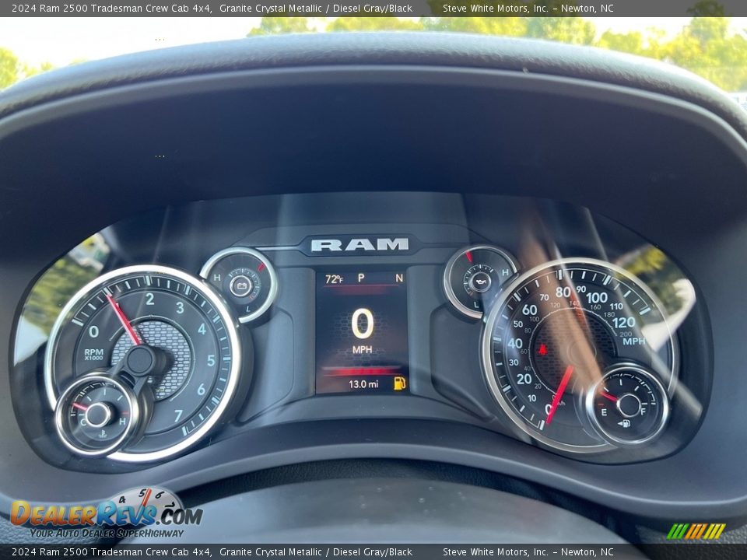Click the RPM X1000 label on tachometer

click(x=94, y=355)
